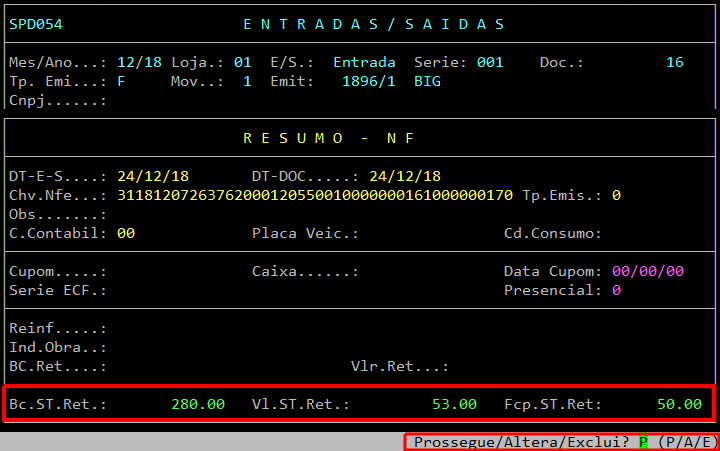The image size is (720, 451).
Task: Select the E/S Entrada value
Action: point(364,62)
